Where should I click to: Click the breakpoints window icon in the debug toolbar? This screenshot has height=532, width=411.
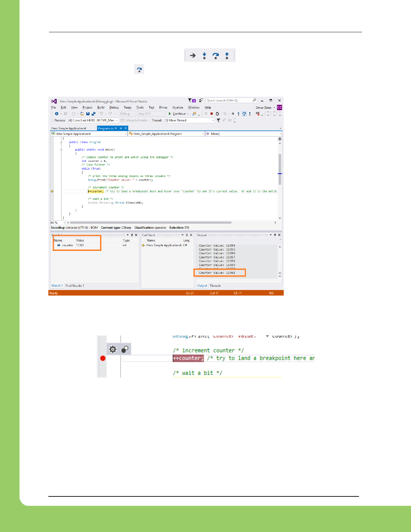pos(258,114)
